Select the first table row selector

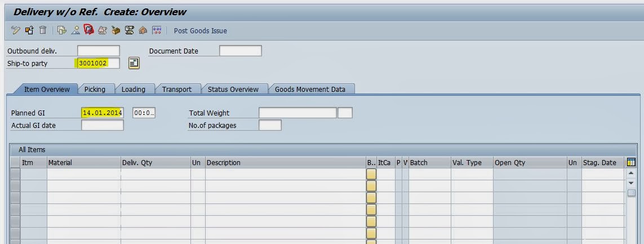(15, 174)
